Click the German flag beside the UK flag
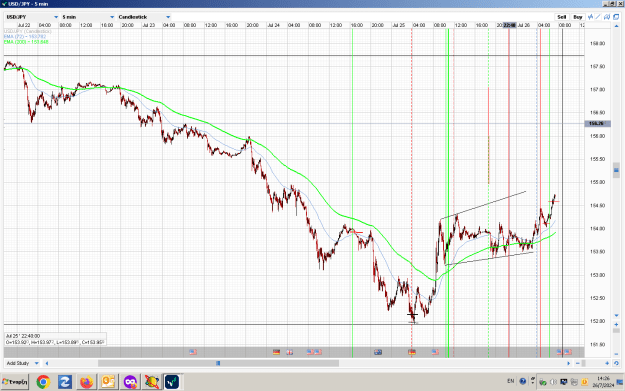This screenshot has height=391, width=625. click(x=276, y=352)
